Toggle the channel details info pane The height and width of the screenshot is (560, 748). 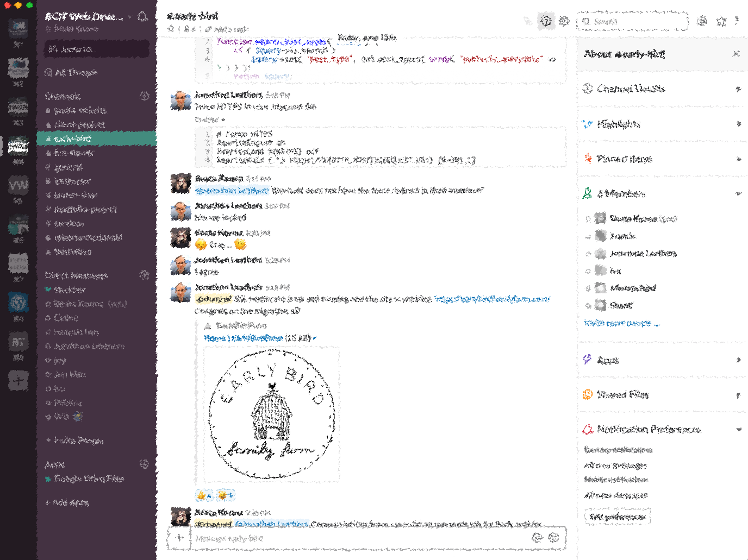coord(546,21)
